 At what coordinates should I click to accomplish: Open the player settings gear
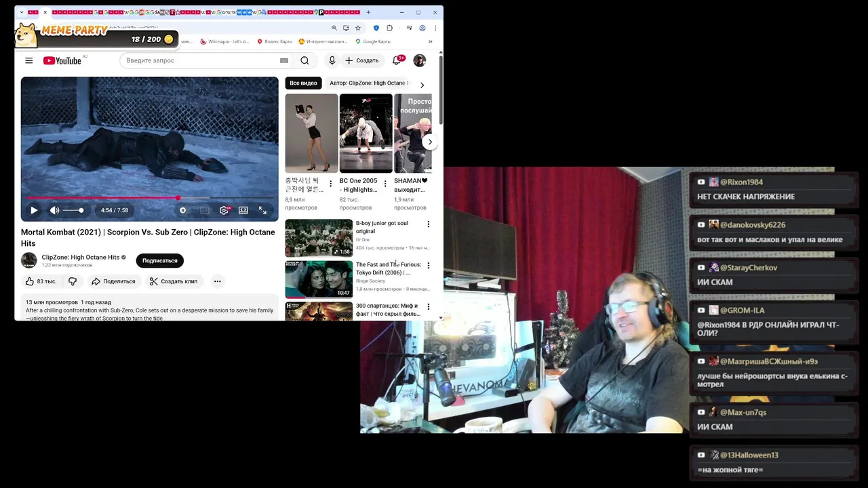[224, 210]
